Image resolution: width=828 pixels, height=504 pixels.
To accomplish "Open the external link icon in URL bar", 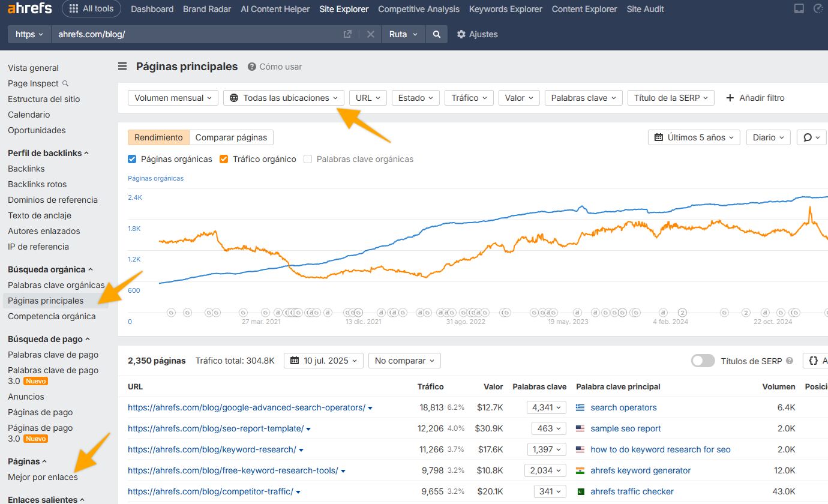I will (x=347, y=34).
